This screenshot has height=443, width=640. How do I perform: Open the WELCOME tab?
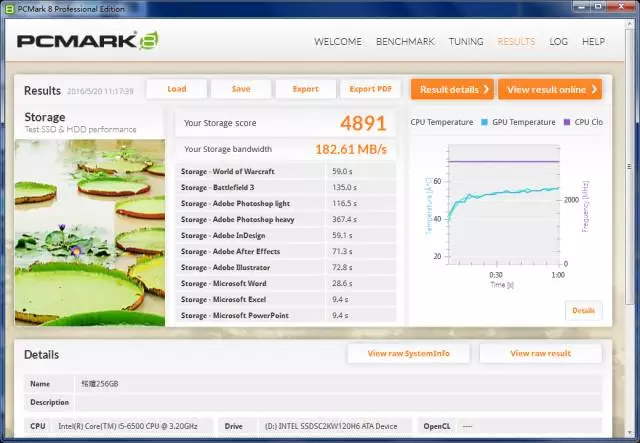click(x=338, y=42)
